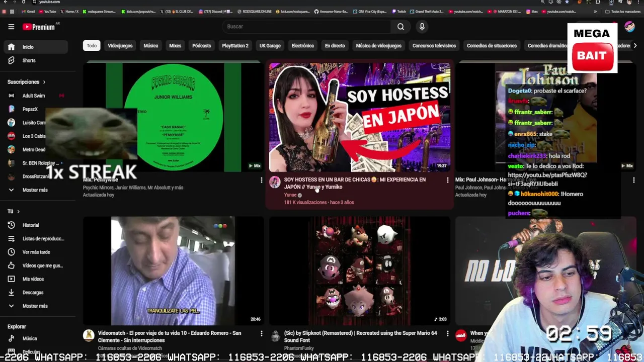Select the Pódcasts filter chip
This screenshot has height=362, width=644.
[x=202, y=46]
